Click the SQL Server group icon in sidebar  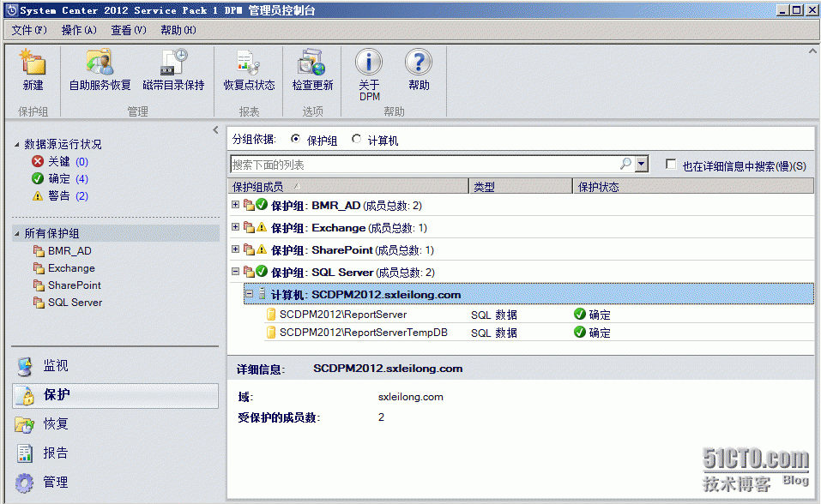point(39,303)
